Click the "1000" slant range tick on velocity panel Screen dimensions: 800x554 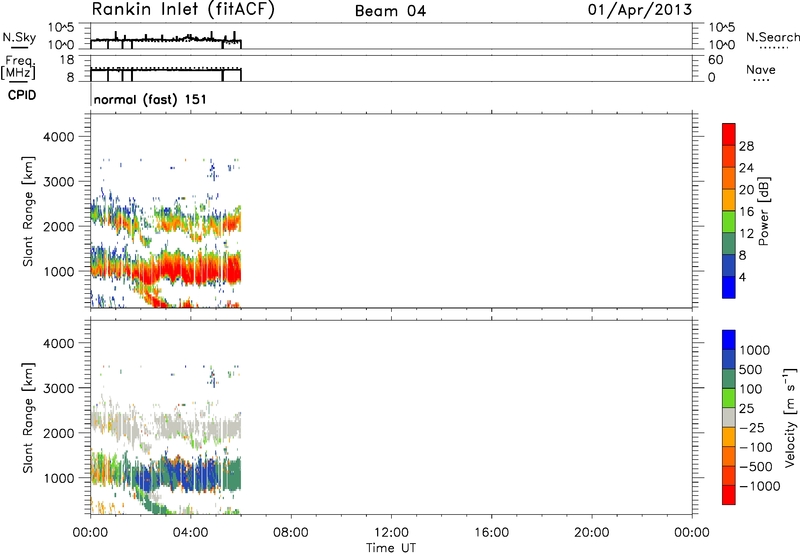coord(58,478)
